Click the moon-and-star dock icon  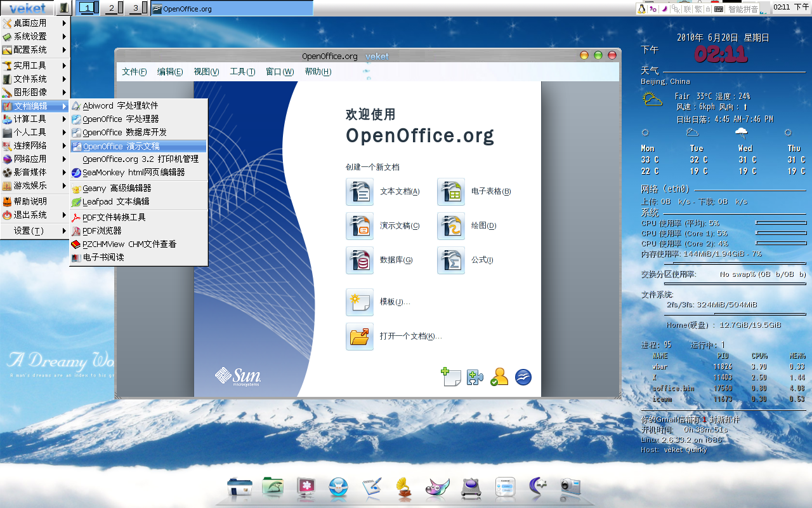tap(538, 487)
